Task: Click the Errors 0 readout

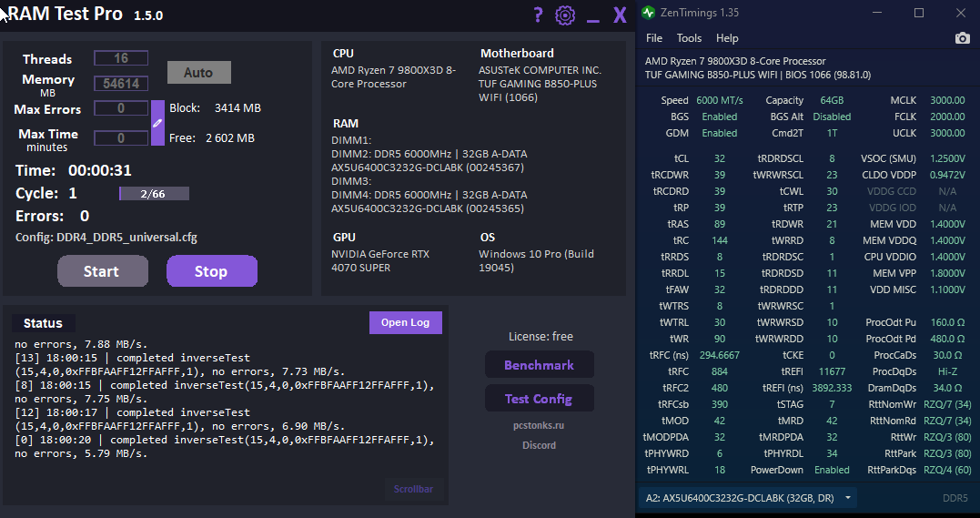Action: point(53,216)
